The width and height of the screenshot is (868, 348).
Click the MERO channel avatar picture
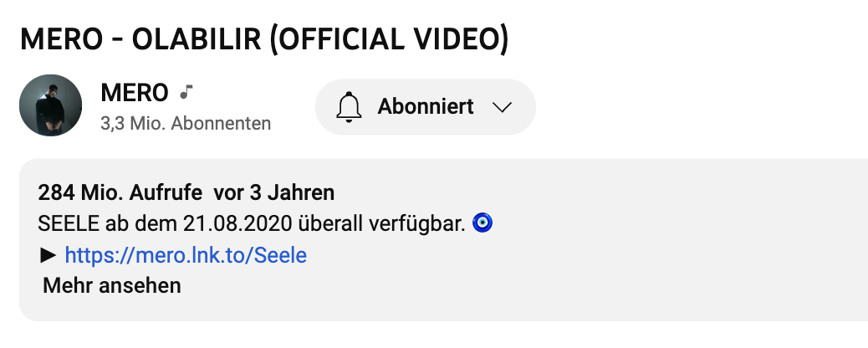tap(50, 106)
